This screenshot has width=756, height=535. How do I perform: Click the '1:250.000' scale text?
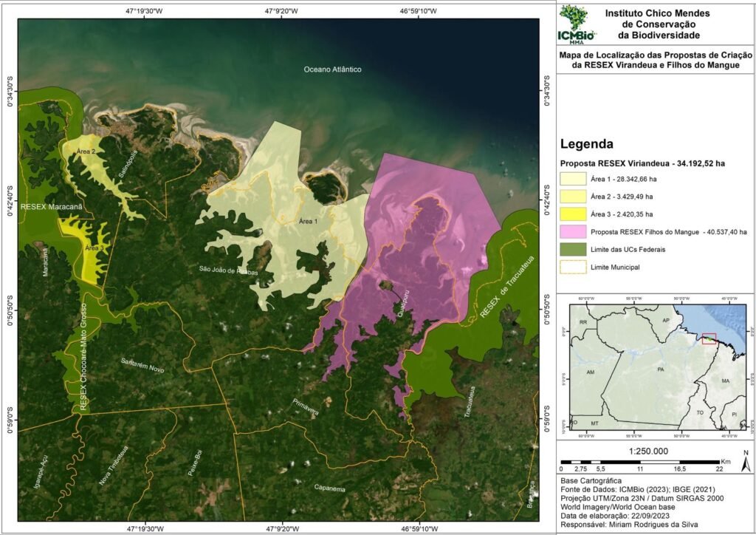tap(648, 451)
